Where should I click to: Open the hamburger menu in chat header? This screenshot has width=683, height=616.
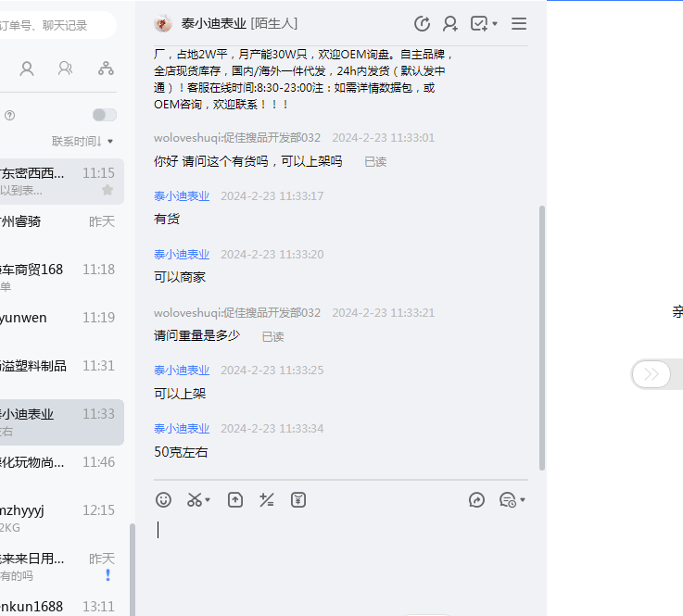pos(519,24)
